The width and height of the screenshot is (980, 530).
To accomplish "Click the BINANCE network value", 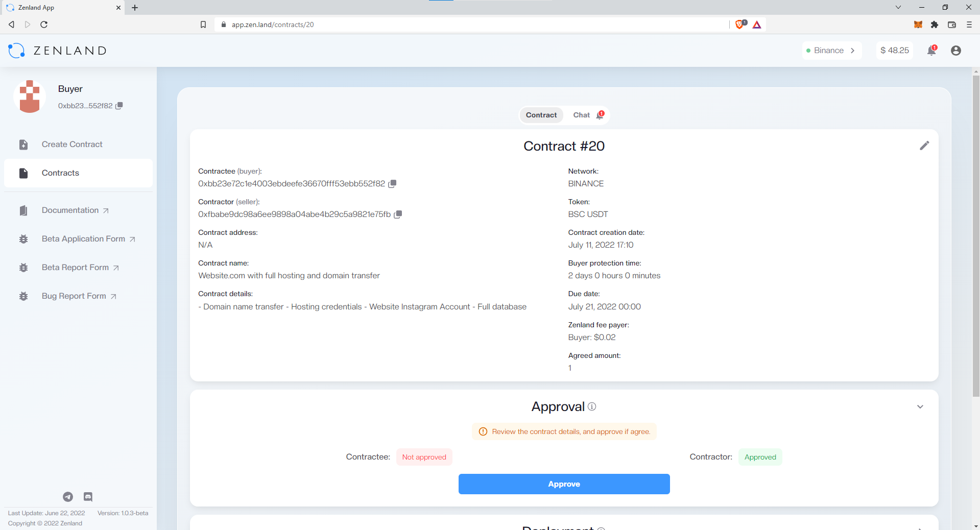I will point(586,184).
